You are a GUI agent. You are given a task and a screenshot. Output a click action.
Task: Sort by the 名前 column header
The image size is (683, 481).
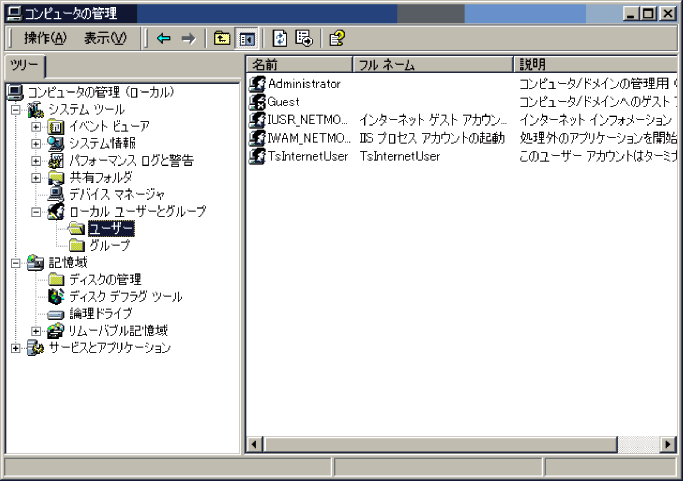pyautogui.click(x=298, y=64)
